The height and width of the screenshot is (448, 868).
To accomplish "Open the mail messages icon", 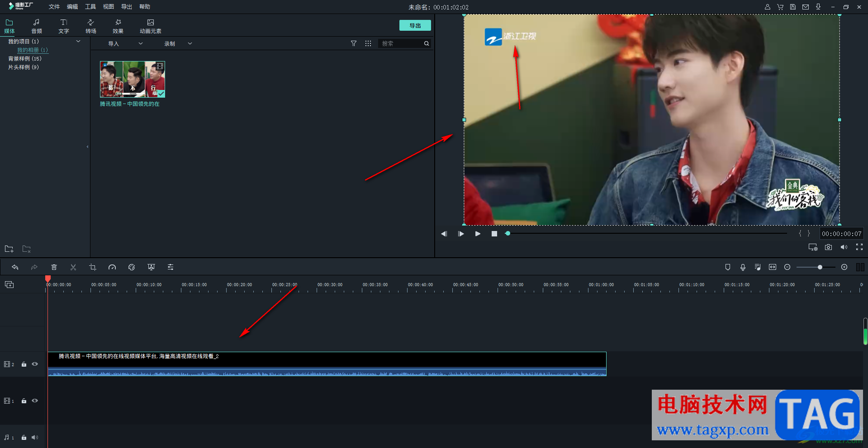I will pos(806,7).
